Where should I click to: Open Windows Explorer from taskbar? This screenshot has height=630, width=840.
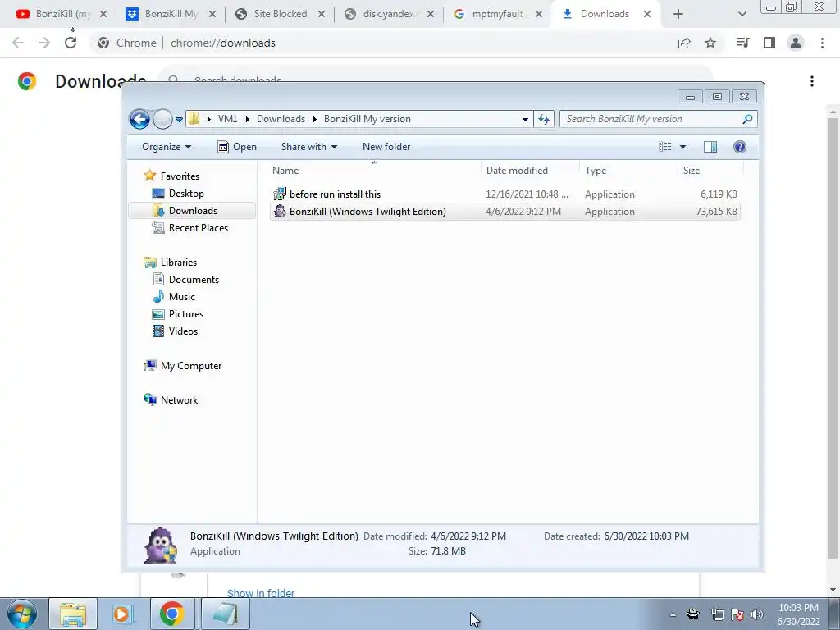tap(73, 614)
